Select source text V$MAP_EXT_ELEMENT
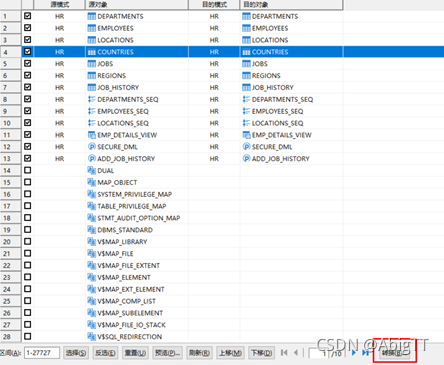The width and height of the screenshot is (444, 365). click(x=131, y=289)
